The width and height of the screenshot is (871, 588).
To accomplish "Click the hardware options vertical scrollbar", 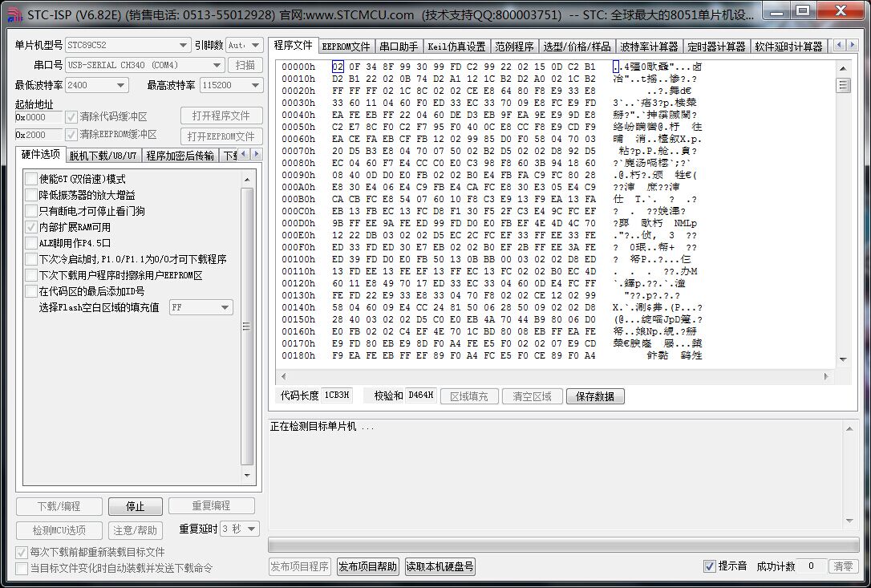I will (x=247, y=321).
